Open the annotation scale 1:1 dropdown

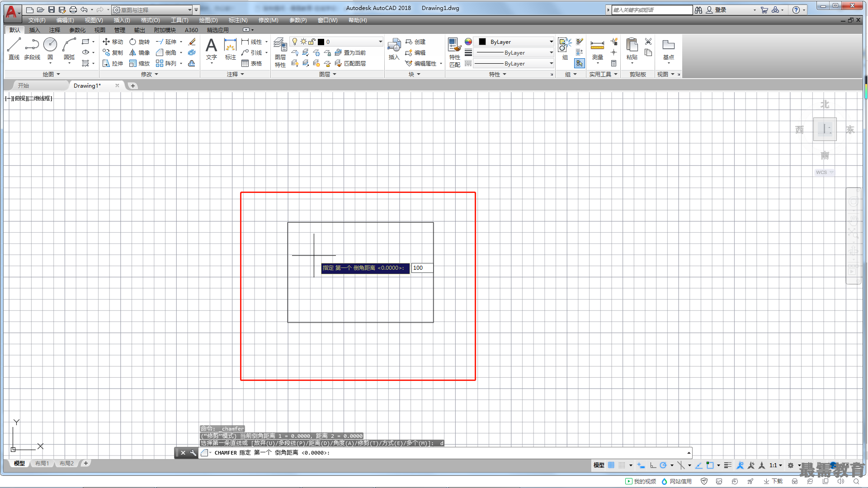(x=776, y=465)
